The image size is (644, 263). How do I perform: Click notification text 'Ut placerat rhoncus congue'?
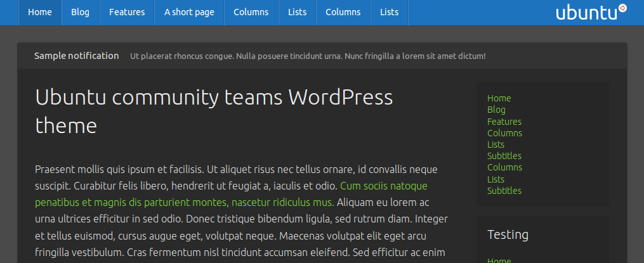[181, 56]
